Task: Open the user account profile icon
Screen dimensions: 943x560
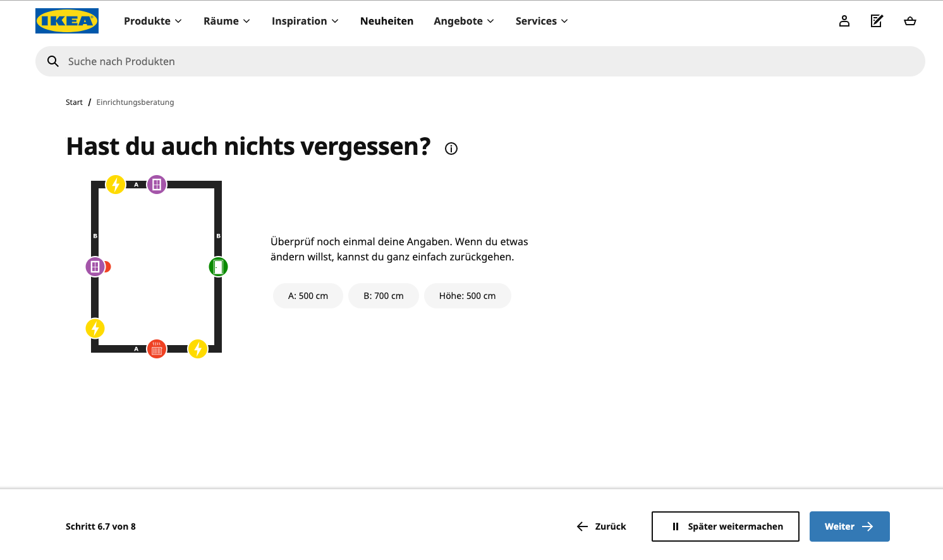Action: 844,21
